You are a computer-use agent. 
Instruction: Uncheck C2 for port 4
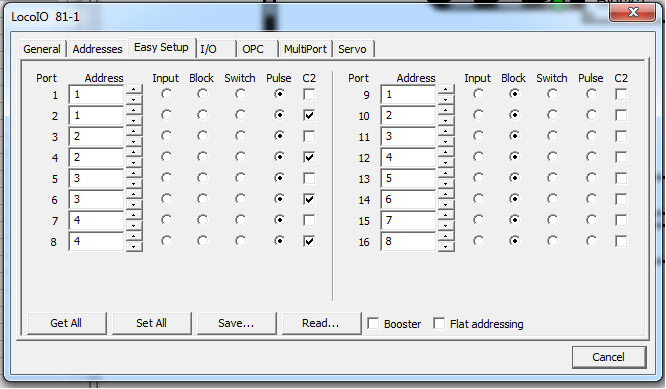click(x=309, y=157)
